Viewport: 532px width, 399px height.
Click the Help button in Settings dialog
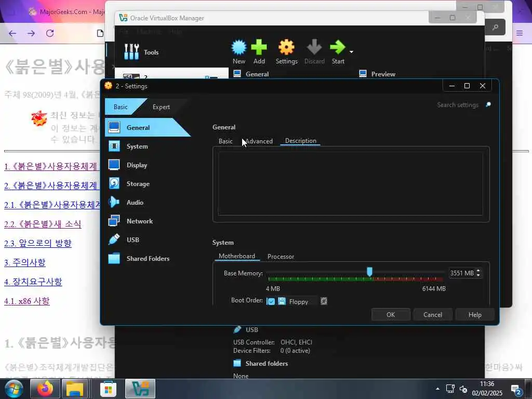coord(475,314)
